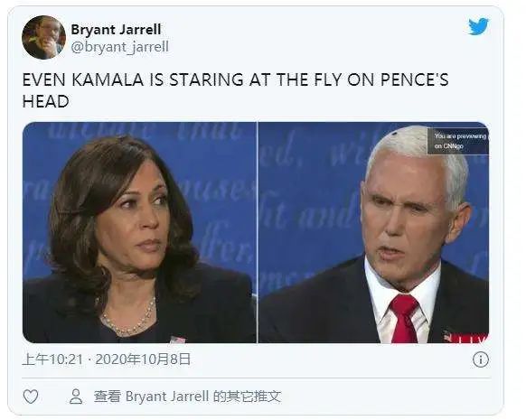Click the Twitter bird logo

[x=478, y=26]
